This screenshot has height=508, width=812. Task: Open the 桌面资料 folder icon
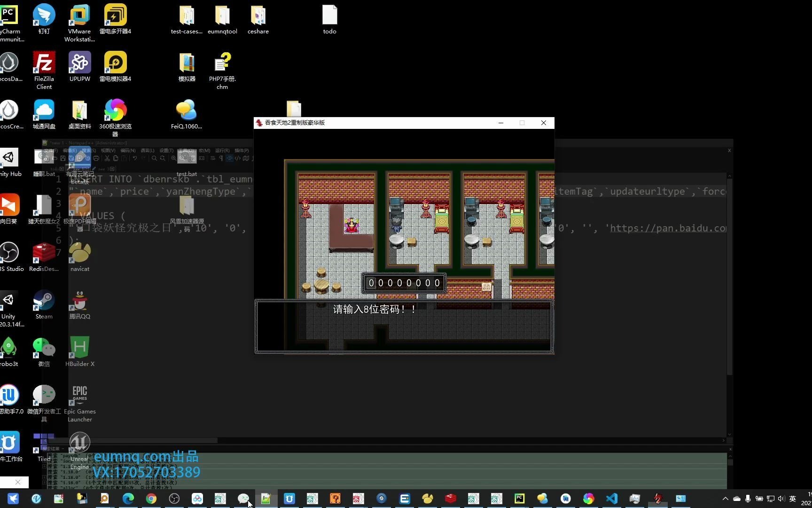(x=79, y=114)
